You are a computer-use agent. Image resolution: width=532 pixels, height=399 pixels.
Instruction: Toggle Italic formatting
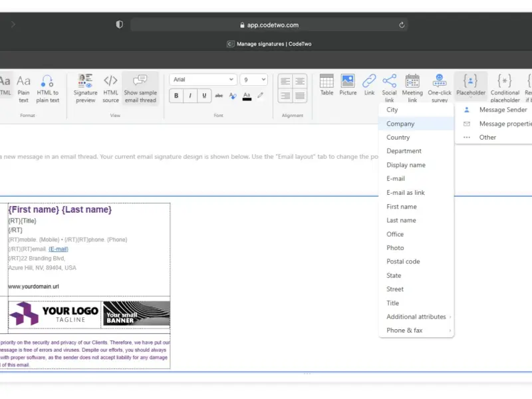pyautogui.click(x=190, y=96)
